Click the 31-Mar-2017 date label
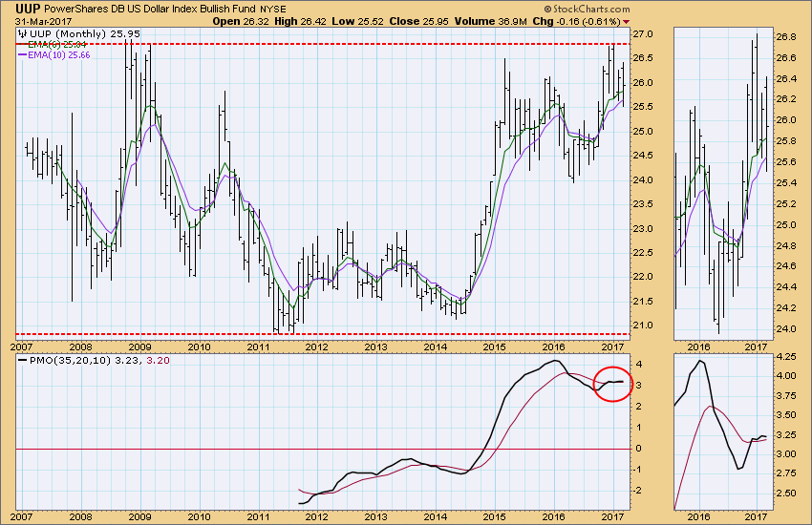 36,21
